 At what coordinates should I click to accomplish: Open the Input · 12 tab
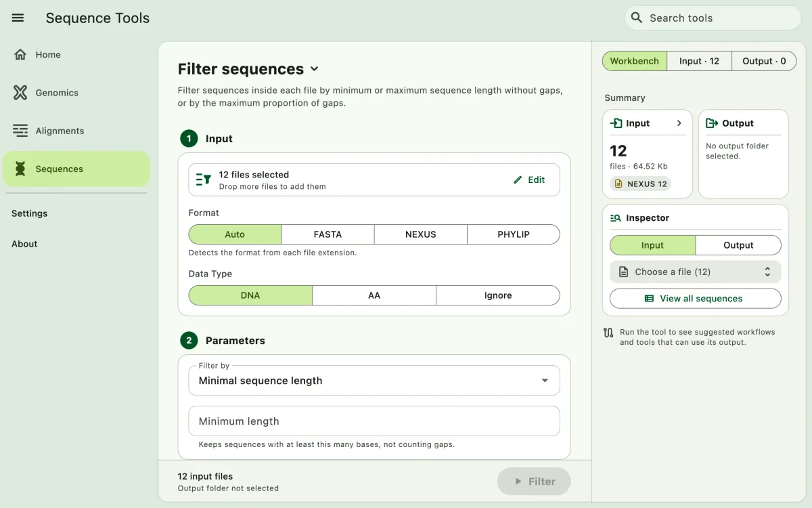click(x=700, y=61)
